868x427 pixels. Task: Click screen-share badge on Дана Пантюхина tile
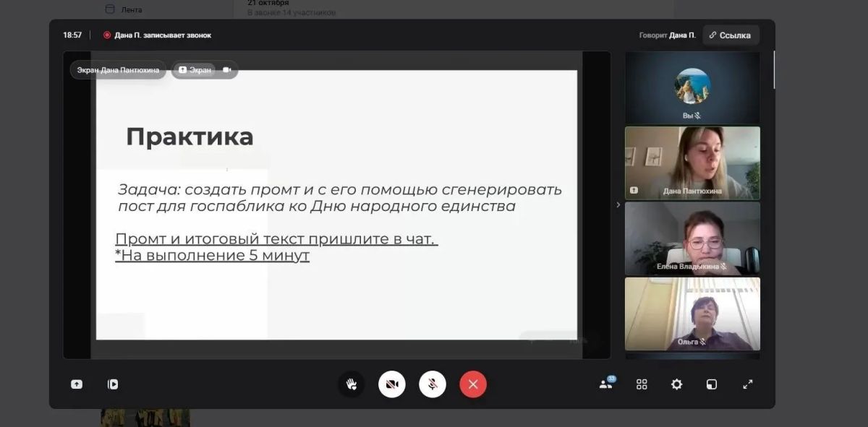(x=634, y=191)
